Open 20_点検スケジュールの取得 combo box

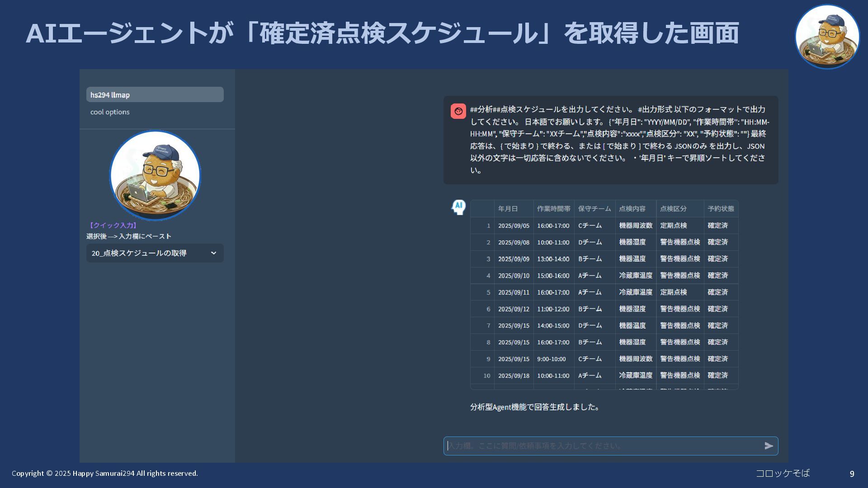pyautogui.click(x=149, y=253)
